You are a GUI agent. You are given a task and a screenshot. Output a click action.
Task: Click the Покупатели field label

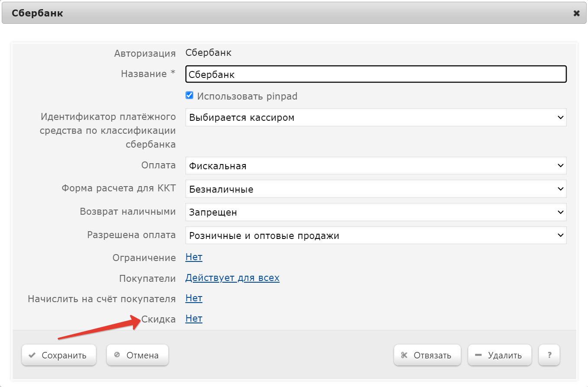click(x=147, y=278)
